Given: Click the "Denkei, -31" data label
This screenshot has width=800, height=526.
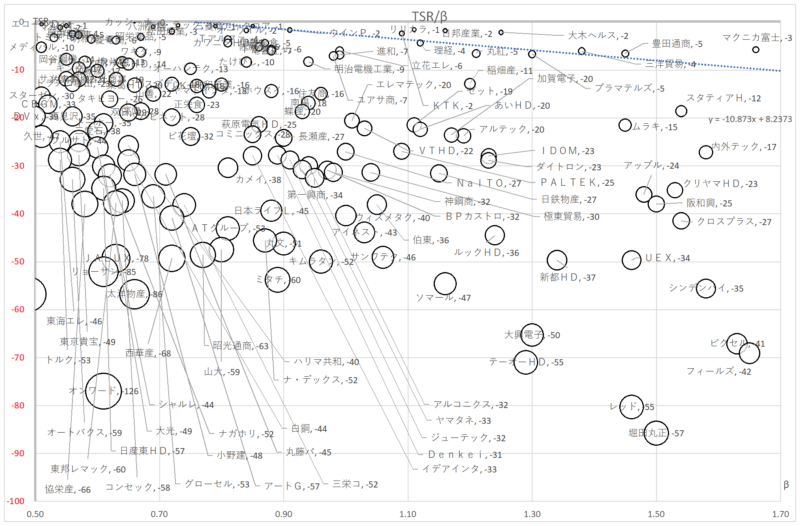Looking at the screenshot, I should [x=465, y=455].
